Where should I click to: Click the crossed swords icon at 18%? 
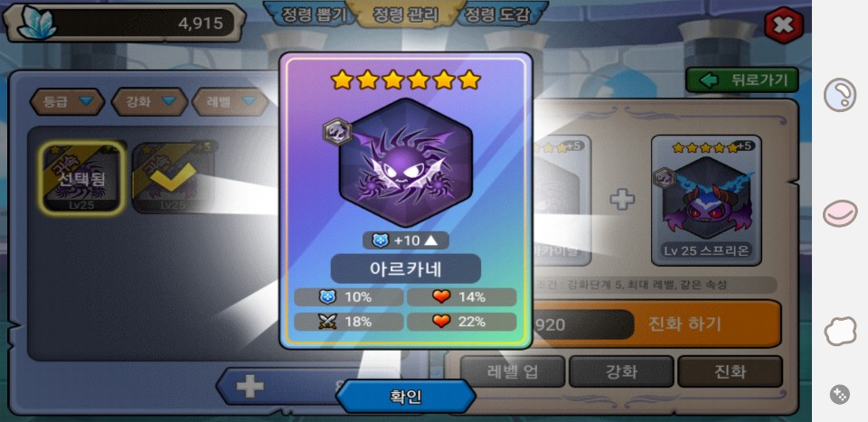327,322
